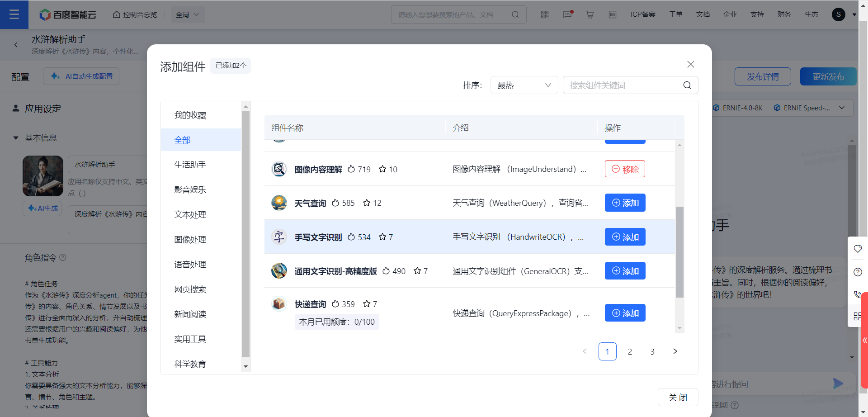Go to previous page of components
Screen dimensions: 868x417
[x=585, y=351]
